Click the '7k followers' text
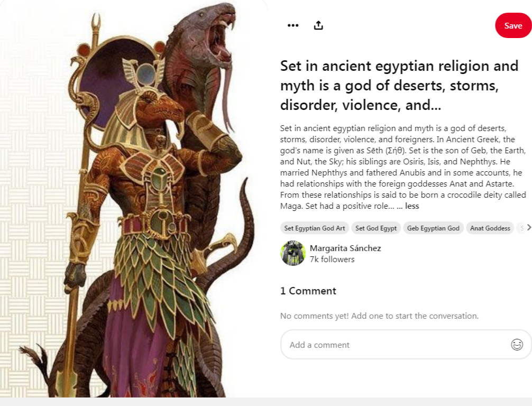This screenshot has width=532, height=406. (x=332, y=260)
